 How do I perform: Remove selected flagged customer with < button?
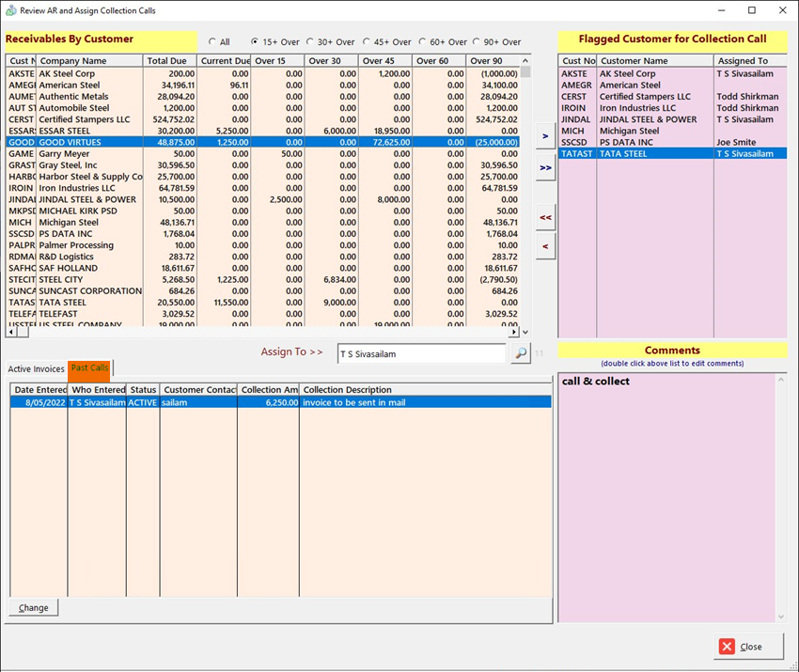pos(545,246)
